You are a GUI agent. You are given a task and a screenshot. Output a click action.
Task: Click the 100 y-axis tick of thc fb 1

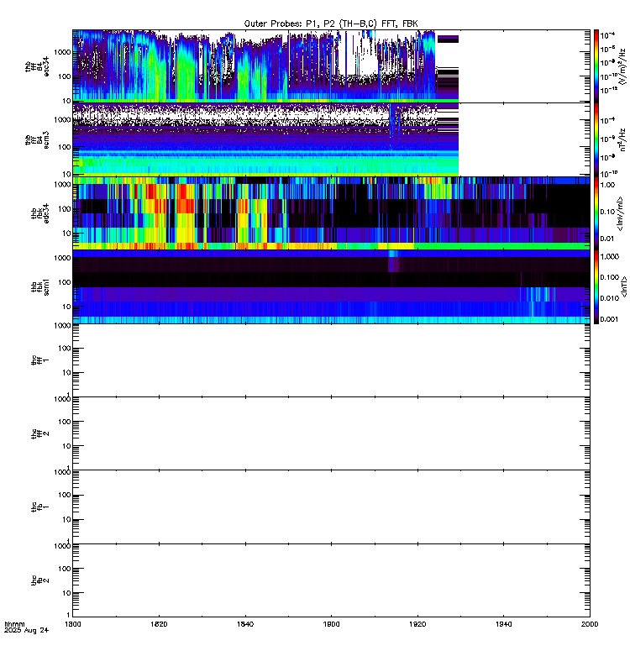(x=65, y=495)
